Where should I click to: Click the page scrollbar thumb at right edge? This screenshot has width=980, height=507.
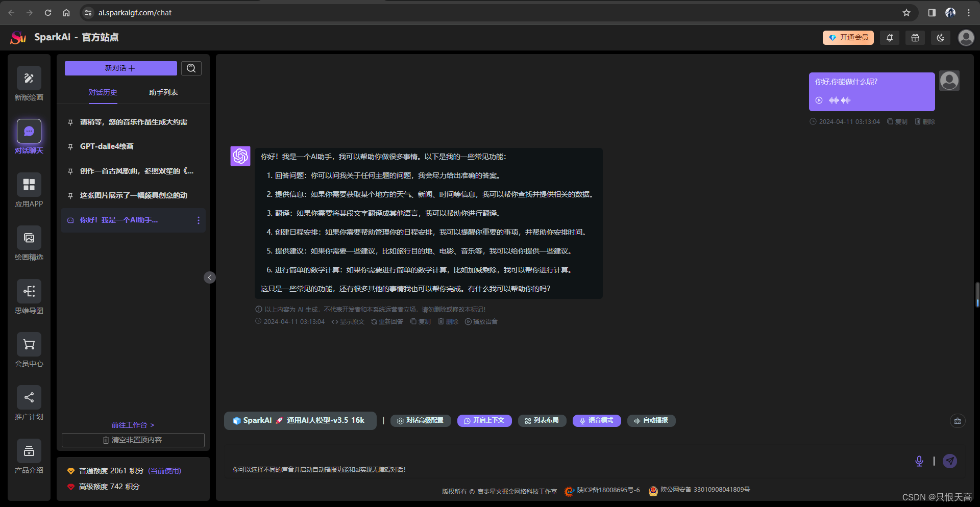coord(977,294)
